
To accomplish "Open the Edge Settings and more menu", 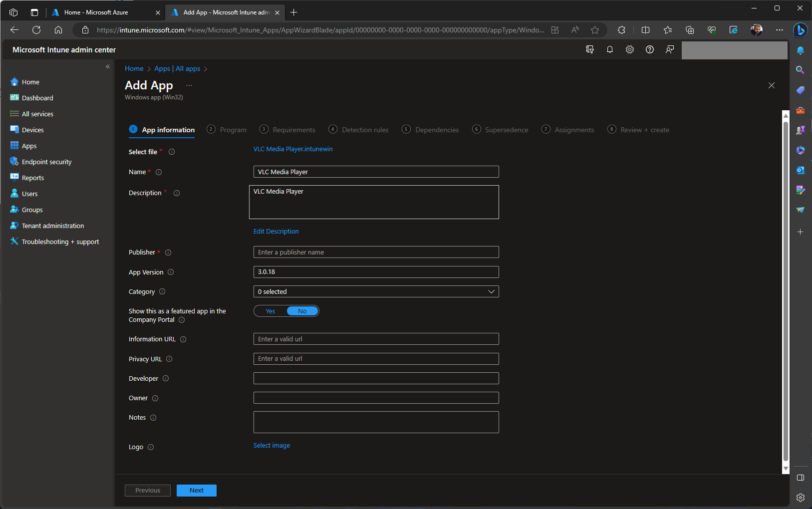I will [x=780, y=30].
